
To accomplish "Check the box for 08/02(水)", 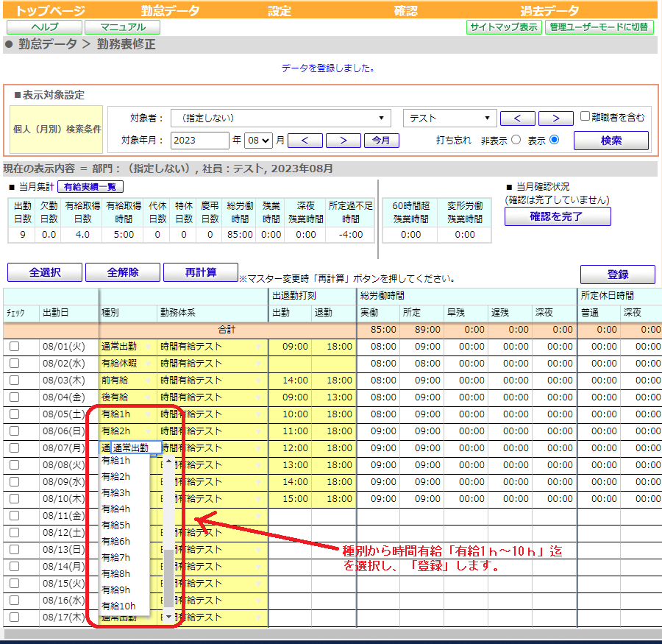I will pos(15,364).
